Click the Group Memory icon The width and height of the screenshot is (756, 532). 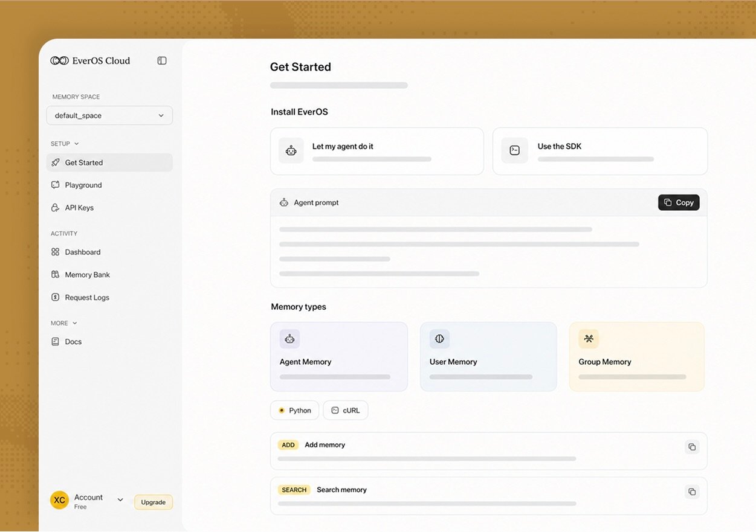pos(589,339)
